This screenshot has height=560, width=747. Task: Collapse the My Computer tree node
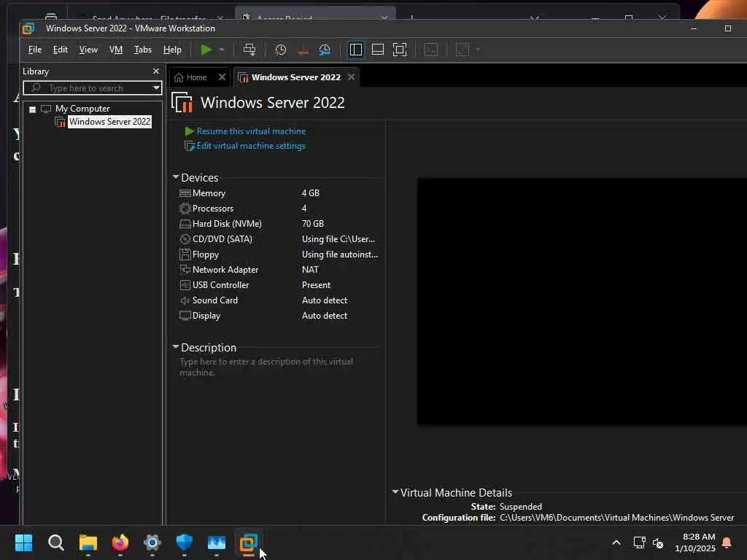point(32,109)
